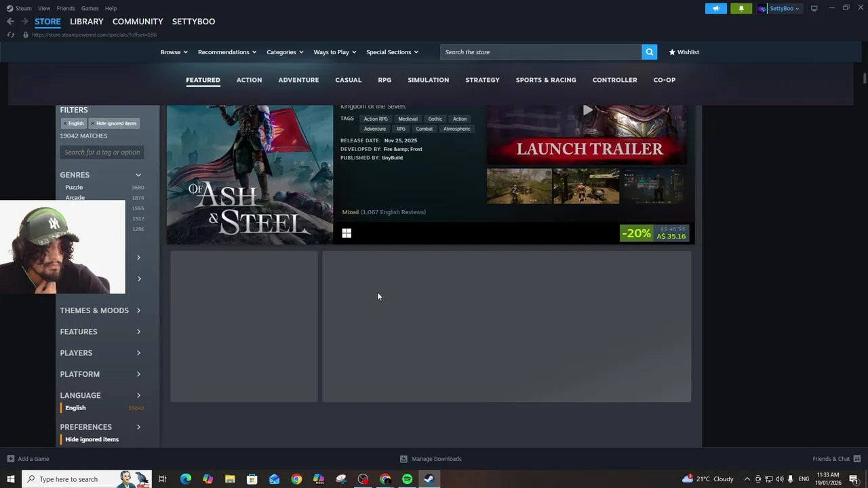Open the Browse dropdown
The height and width of the screenshot is (488, 868).
(174, 52)
